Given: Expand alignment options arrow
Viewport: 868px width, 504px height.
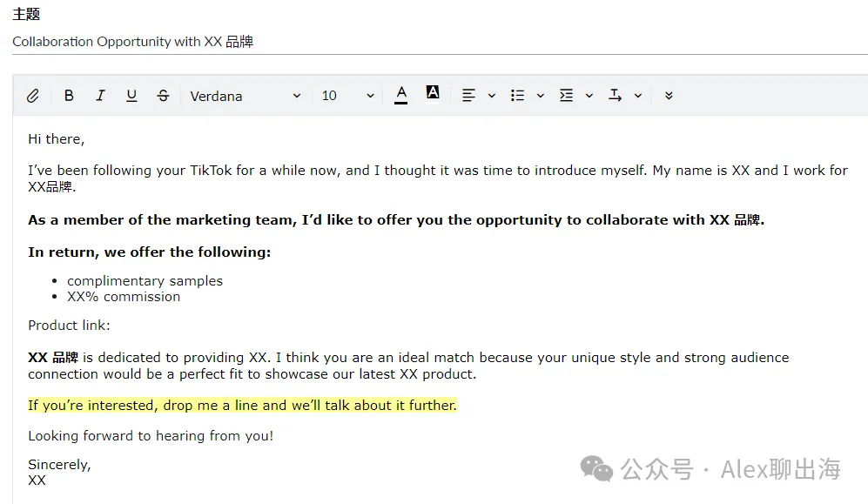Looking at the screenshot, I should pos(492,96).
